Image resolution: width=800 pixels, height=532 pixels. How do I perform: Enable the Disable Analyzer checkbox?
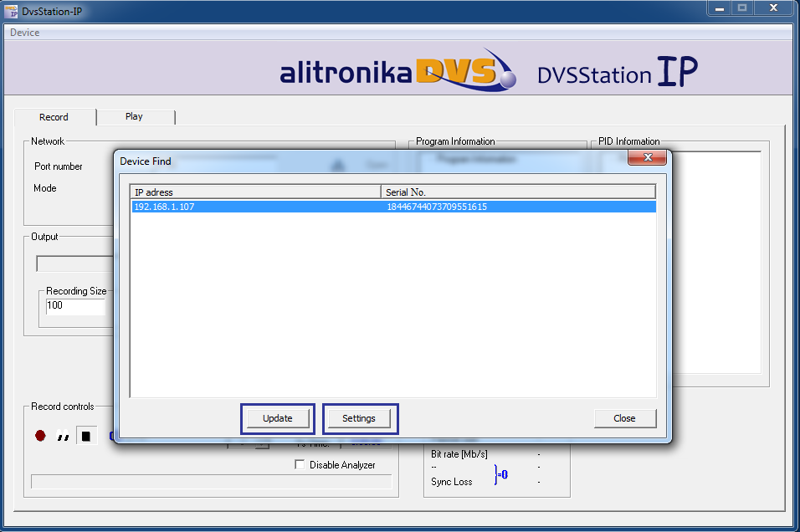300,465
